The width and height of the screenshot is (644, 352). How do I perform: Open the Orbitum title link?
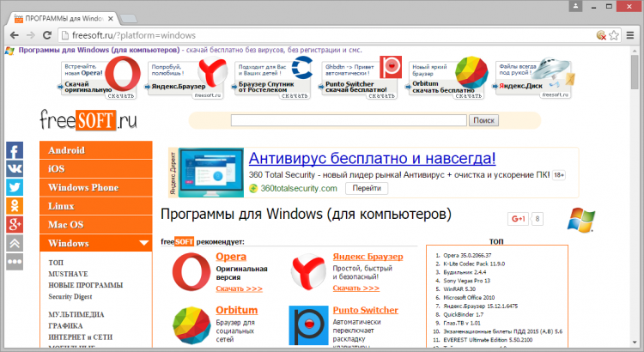237,310
